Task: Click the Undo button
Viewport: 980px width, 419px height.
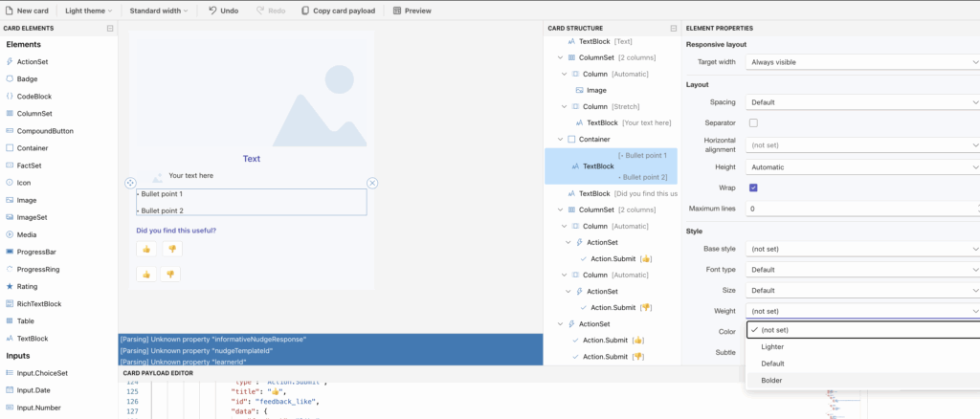Action: click(223, 11)
